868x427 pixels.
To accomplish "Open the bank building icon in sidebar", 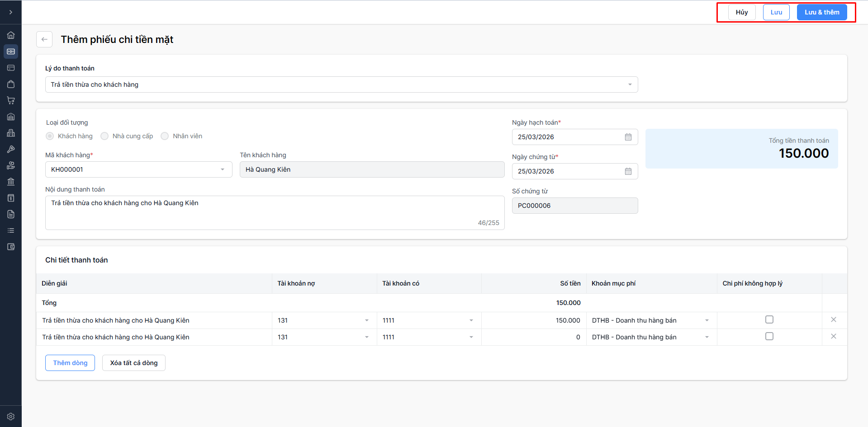I will (x=11, y=182).
